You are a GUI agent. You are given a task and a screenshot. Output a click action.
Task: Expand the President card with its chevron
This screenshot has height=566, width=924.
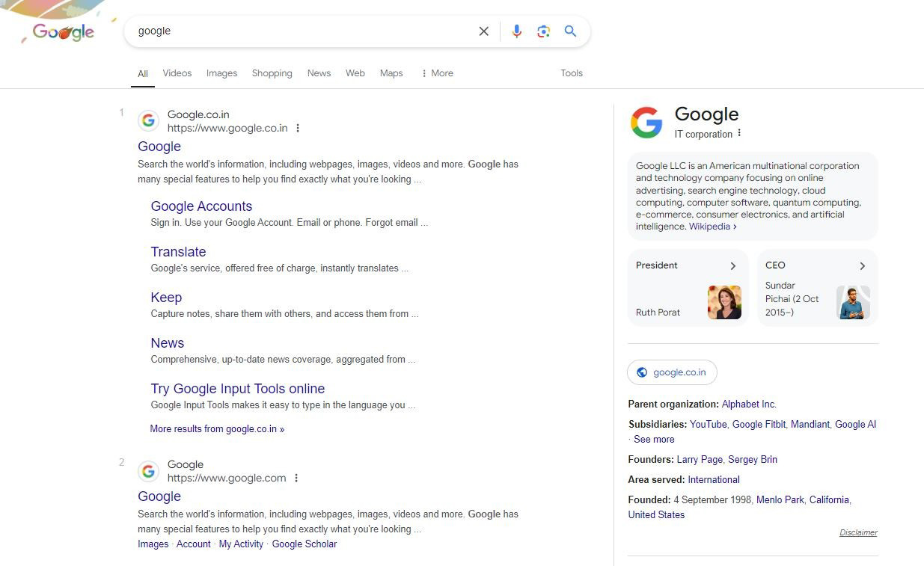[732, 265]
